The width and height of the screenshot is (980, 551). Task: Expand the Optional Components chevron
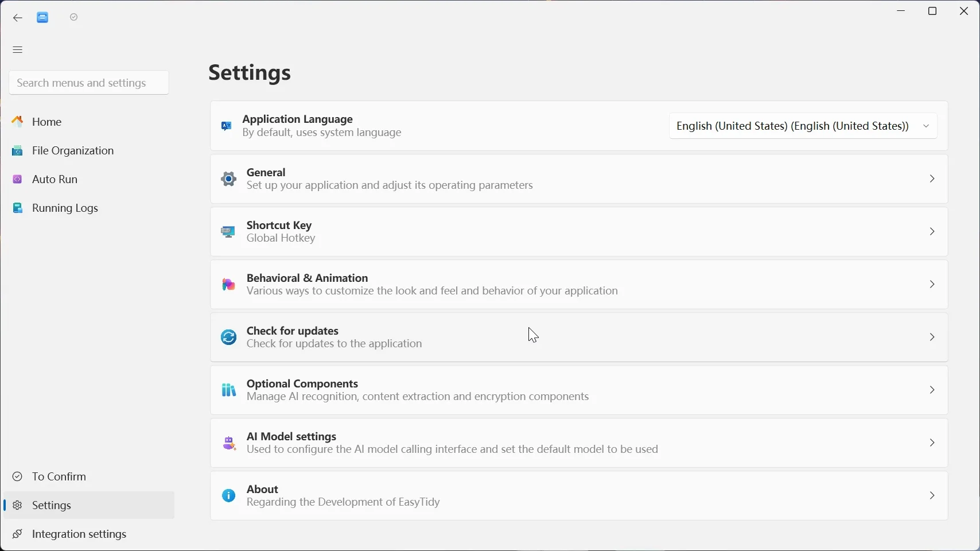[x=932, y=390]
